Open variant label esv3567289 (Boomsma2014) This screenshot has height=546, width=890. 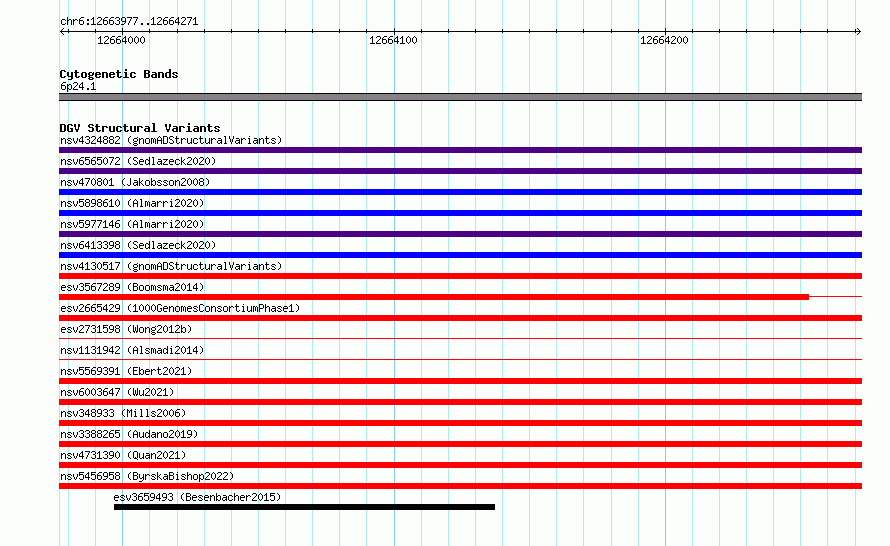(x=132, y=287)
